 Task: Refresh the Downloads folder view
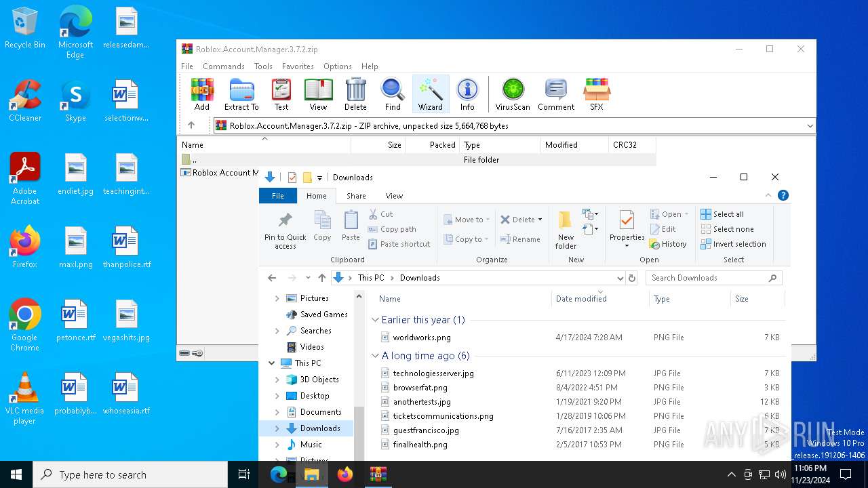(632, 278)
